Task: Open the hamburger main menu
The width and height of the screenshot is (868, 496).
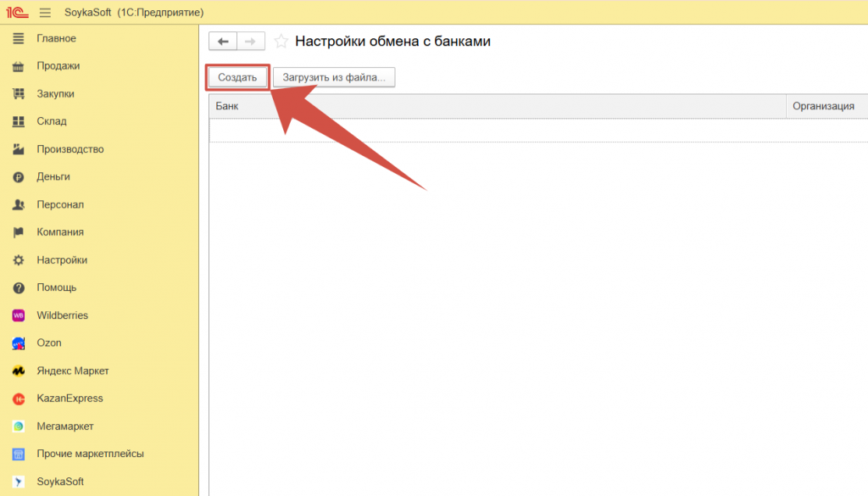Action: (45, 13)
